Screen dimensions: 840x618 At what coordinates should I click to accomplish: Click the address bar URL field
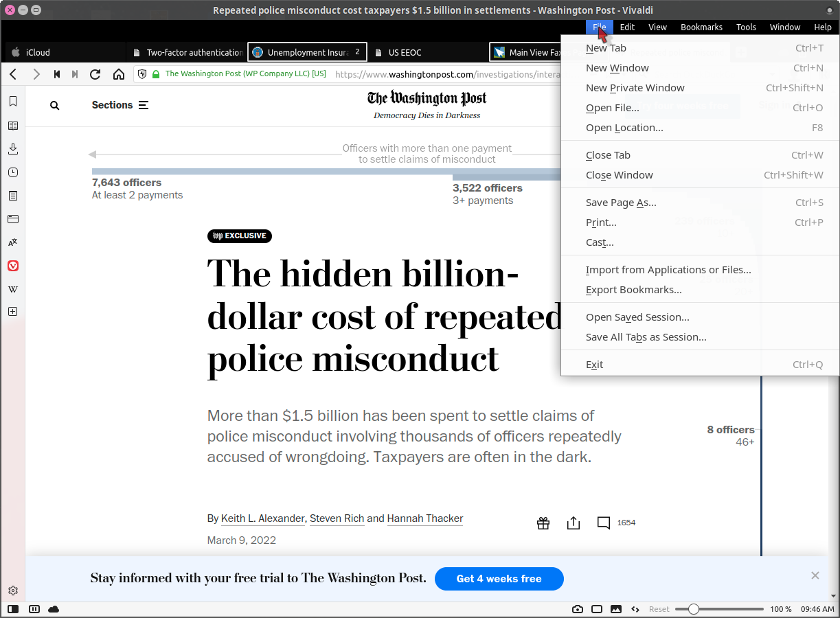pos(446,74)
